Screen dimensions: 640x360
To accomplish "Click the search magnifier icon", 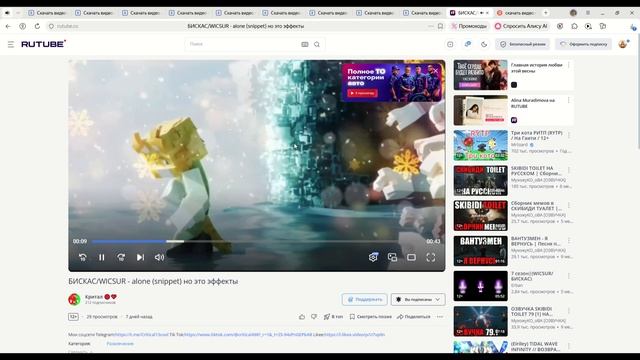I will pos(317,44).
